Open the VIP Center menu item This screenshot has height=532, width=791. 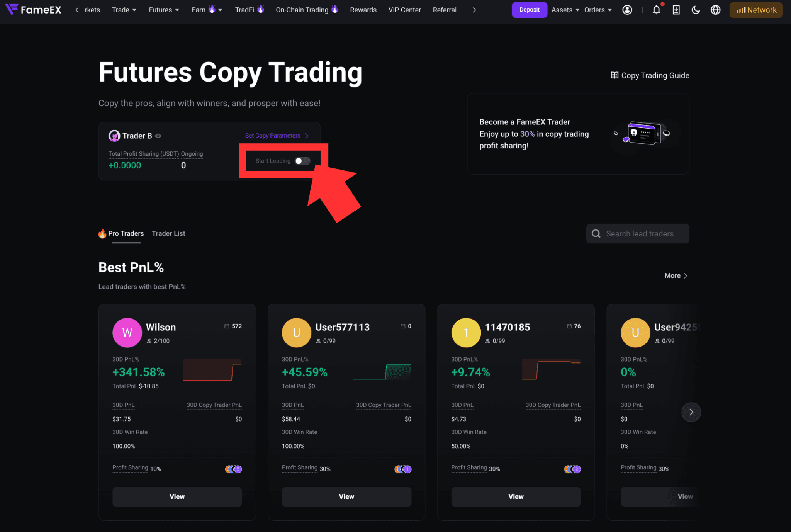point(404,10)
